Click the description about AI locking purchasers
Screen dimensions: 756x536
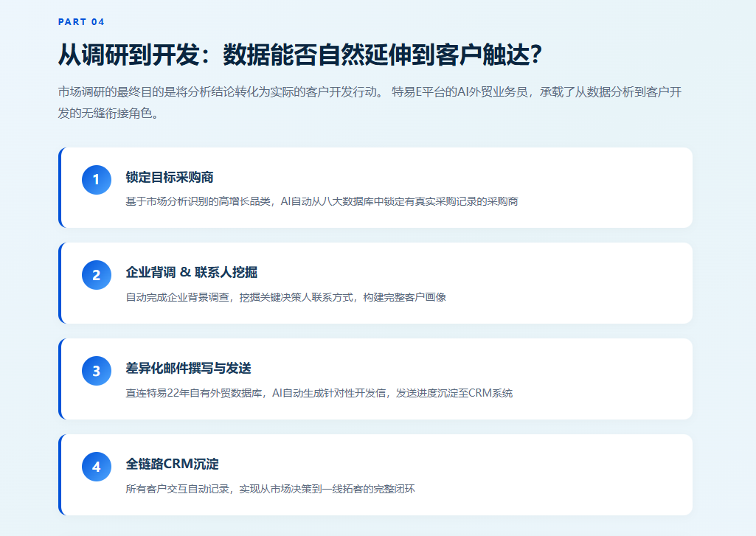[322, 201]
